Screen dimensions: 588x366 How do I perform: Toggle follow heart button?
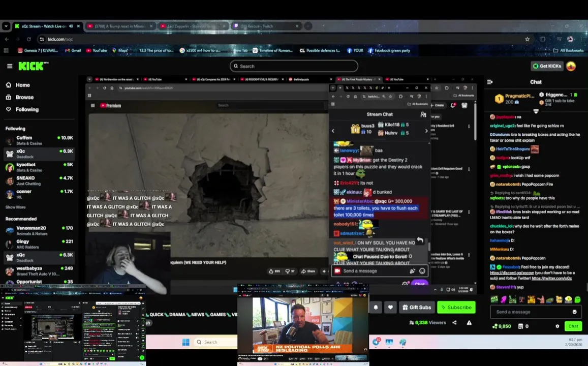[390, 307]
